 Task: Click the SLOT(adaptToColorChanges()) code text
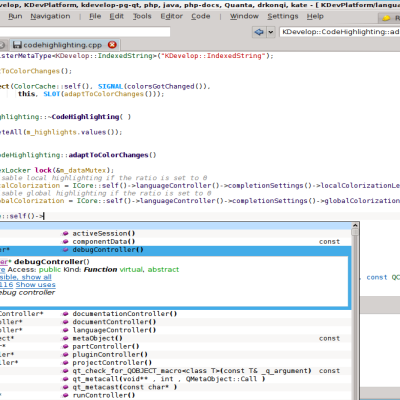103,94
